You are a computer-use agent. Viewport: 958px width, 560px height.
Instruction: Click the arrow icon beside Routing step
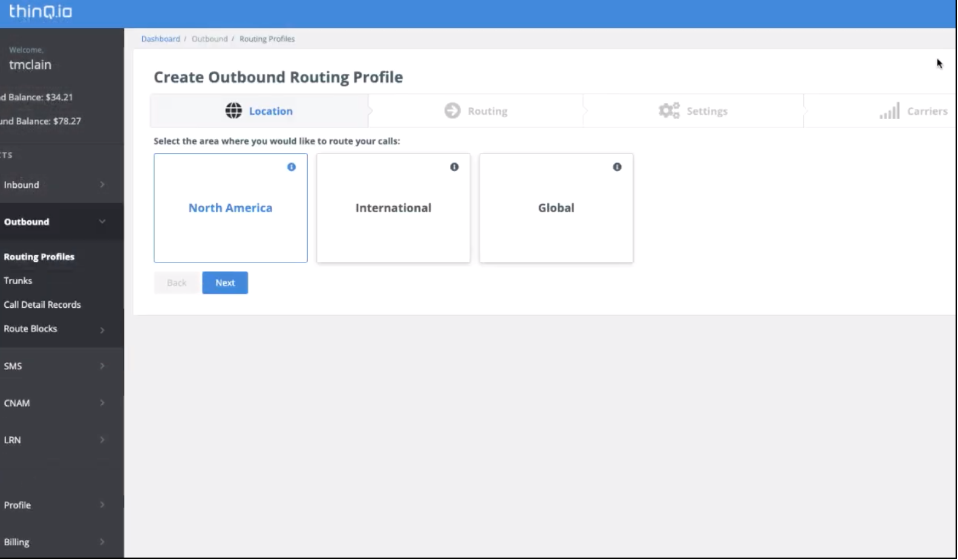452,111
